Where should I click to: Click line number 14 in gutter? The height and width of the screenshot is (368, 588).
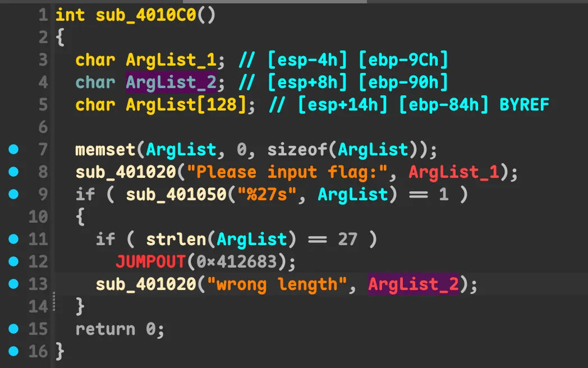(x=38, y=306)
